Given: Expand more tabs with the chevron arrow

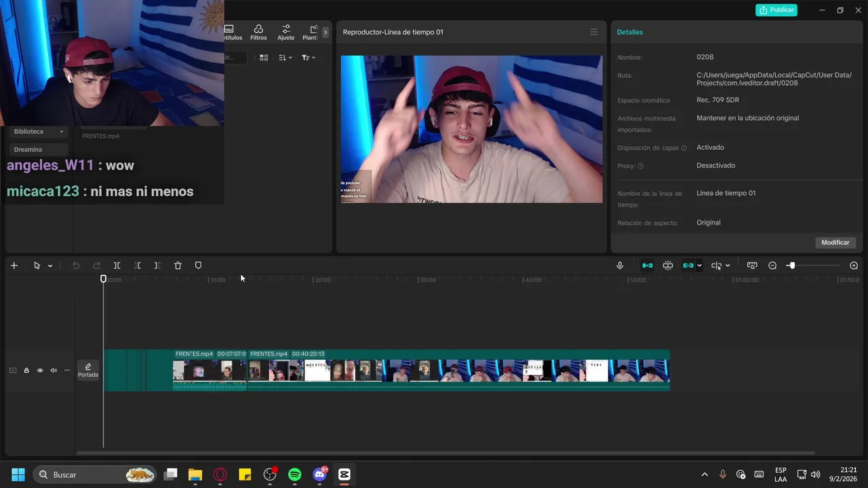Looking at the screenshot, I should (x=325, y=32).
